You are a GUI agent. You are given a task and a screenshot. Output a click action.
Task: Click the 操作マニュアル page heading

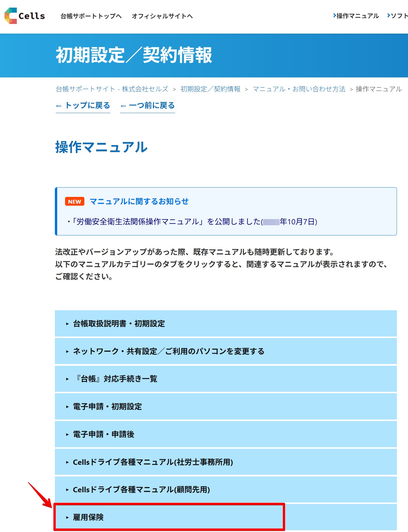click(102, 147)
